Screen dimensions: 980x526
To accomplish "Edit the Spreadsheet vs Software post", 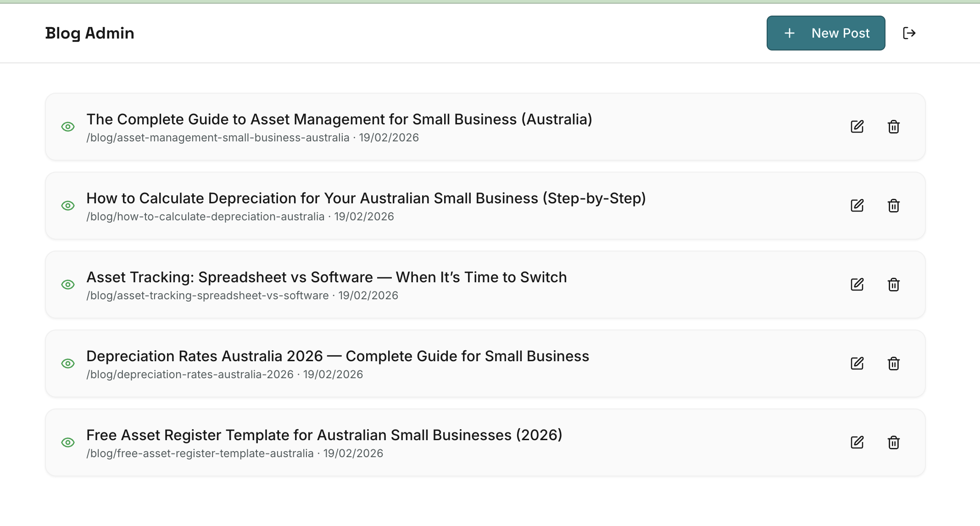I will point(857,285).
